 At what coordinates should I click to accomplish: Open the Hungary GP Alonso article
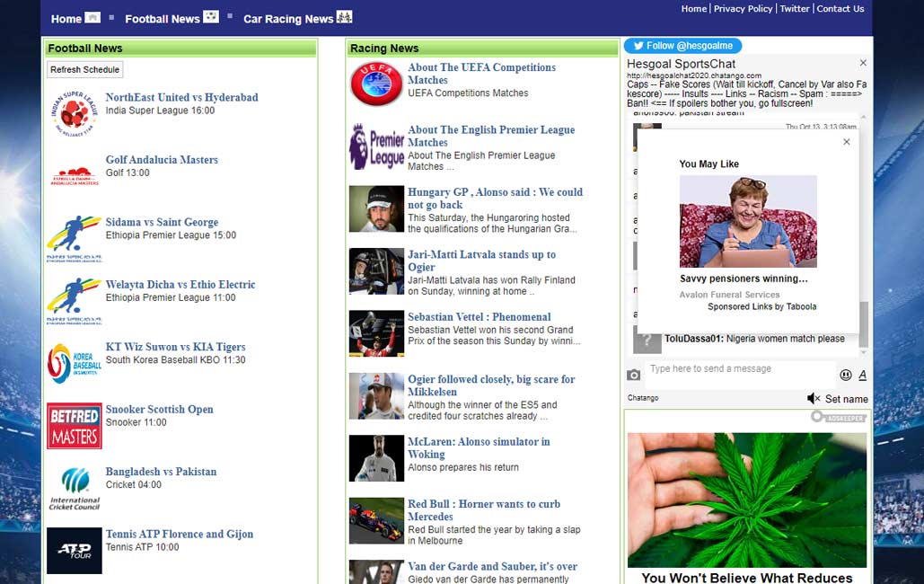(495, 199)
